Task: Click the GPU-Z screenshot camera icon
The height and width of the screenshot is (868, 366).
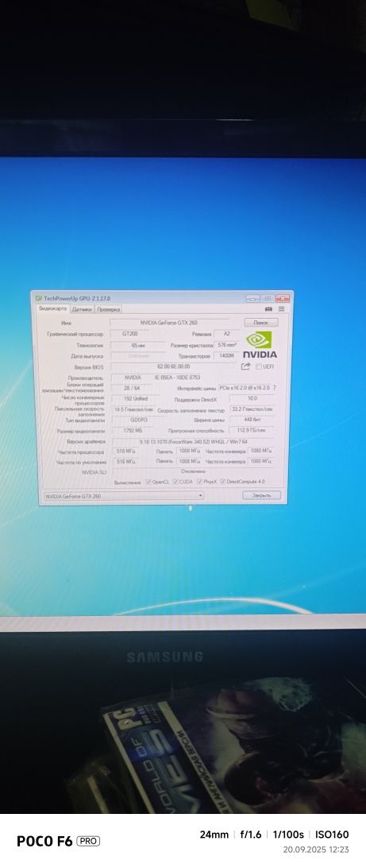Action: (x=268, y=309)
